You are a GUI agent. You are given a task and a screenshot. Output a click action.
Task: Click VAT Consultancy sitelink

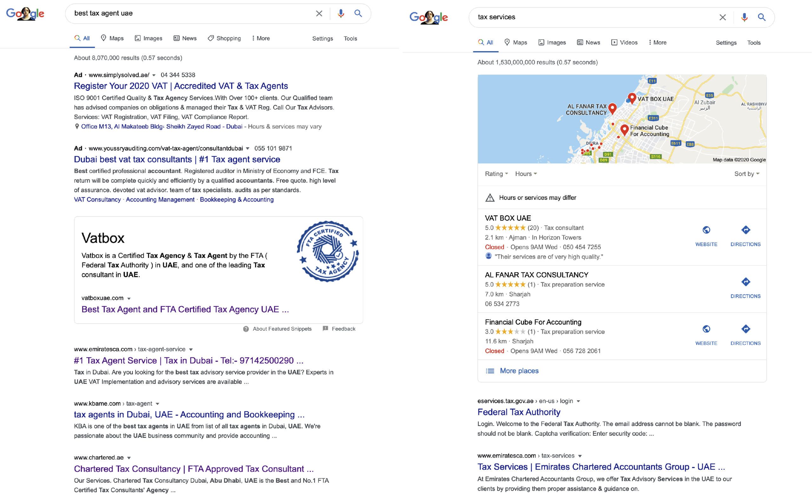pos(97,199)
